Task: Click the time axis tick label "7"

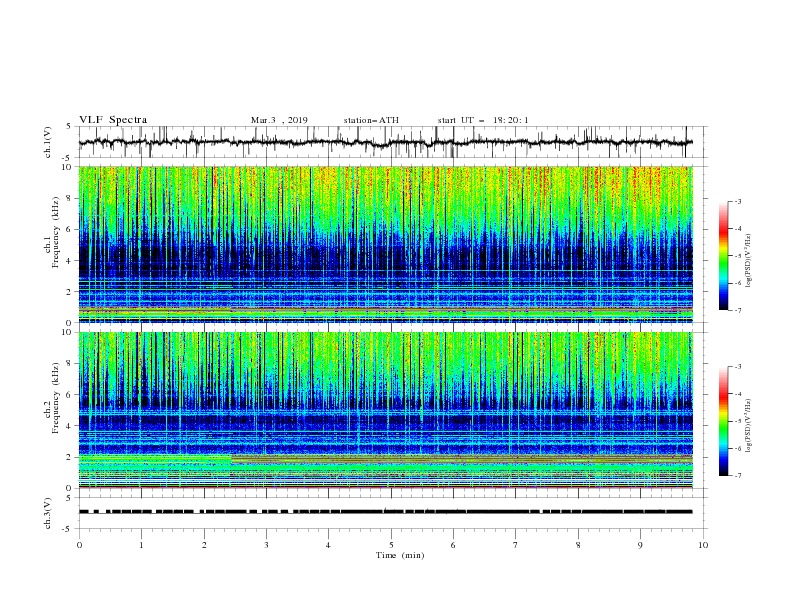Action: pos(516,545)
